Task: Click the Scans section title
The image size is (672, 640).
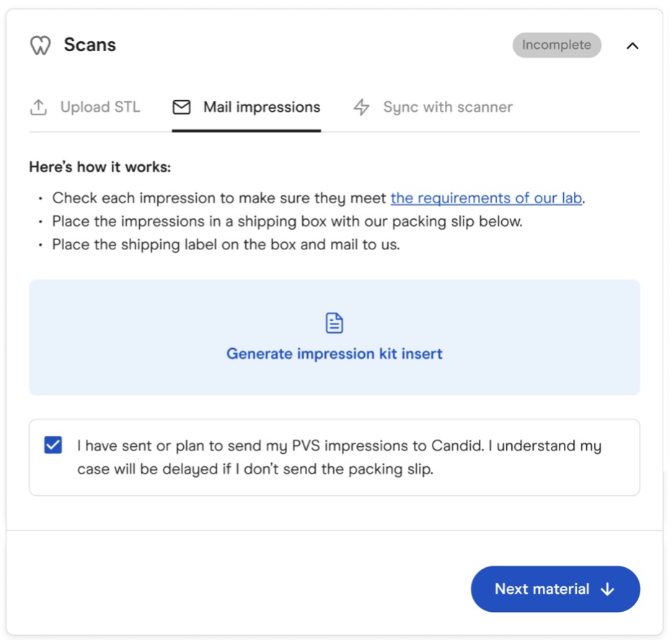Action: [x=90, y=45]
